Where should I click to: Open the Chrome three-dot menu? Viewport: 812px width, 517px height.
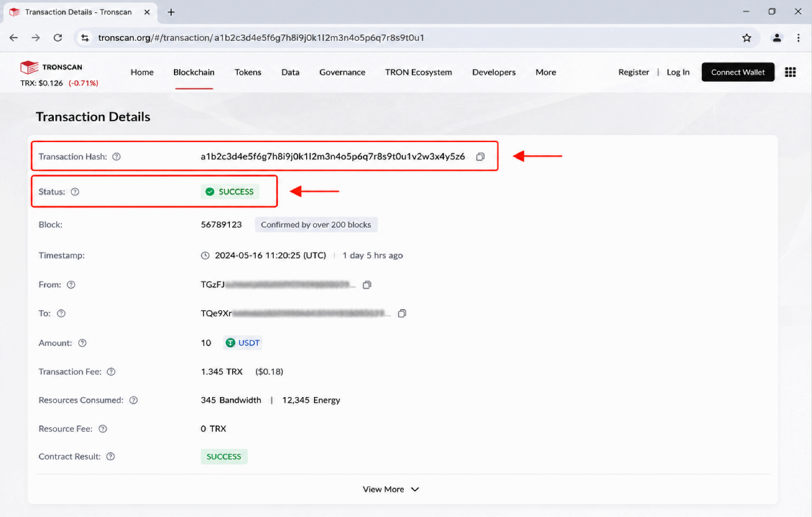pyautogui.click(x=798, y=38)
